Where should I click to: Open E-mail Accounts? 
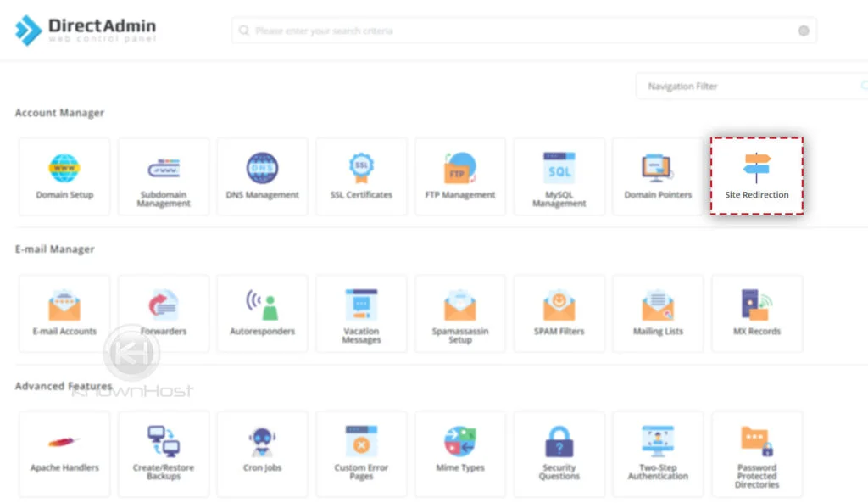[64, 314]
